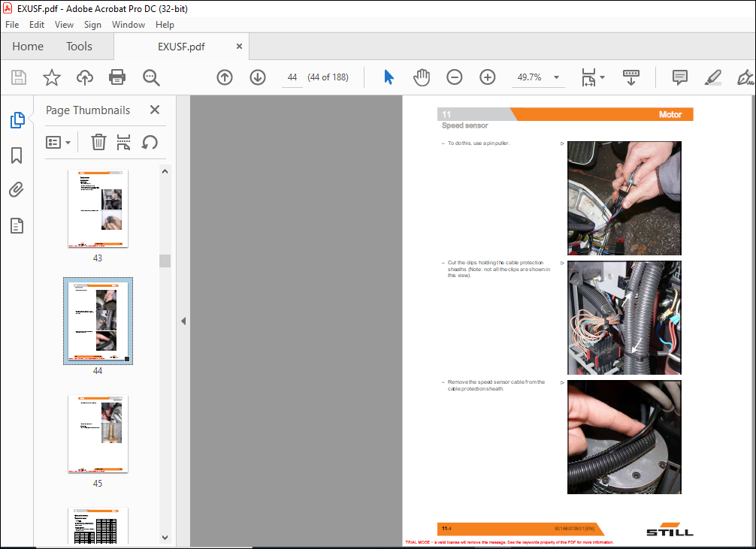Switch to the Tools tab
756x549 pixels.
pyautogui.click(x=79, y=47)
